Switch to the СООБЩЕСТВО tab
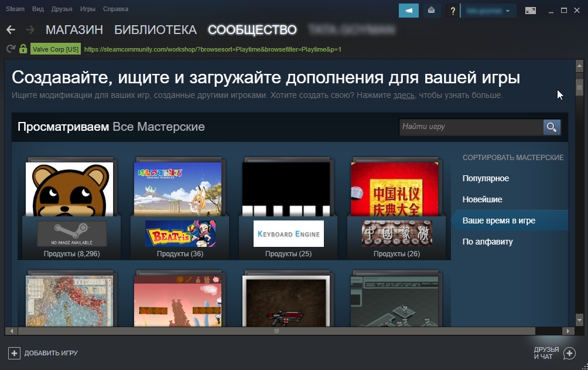The image size is (588, 370). (x=252, y=30)
